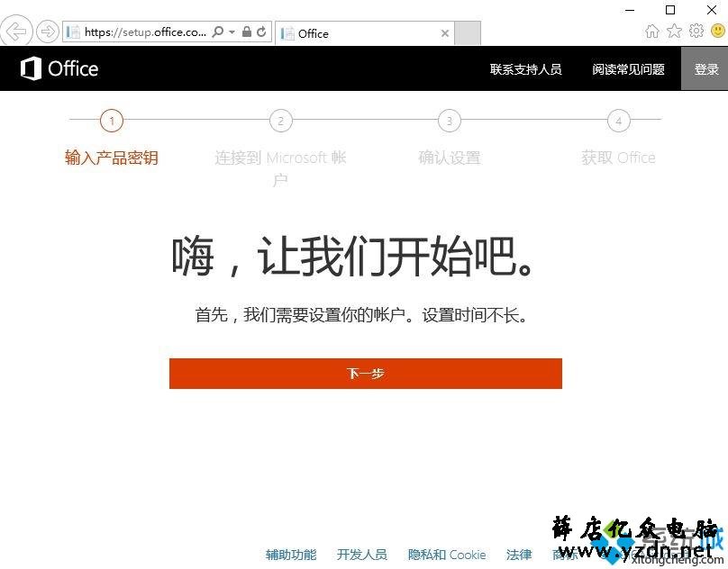Viewport: 728px width, 569px height.
Task: Click the 获取 Office step label
Action: click(618, 158)
